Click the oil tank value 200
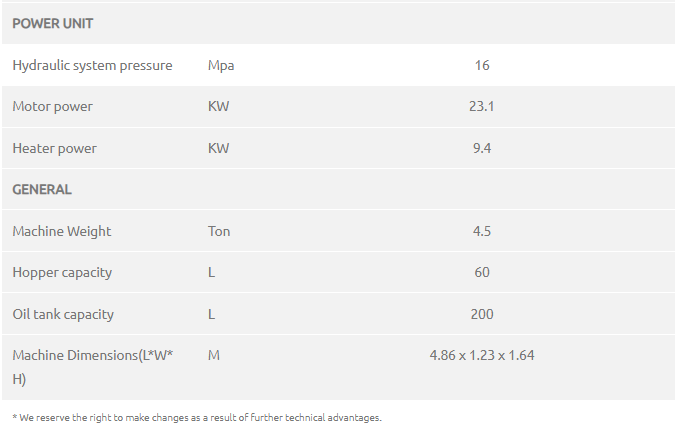This screenshot has width=678, height=436. pyautogui.click(x=482, y=314)
